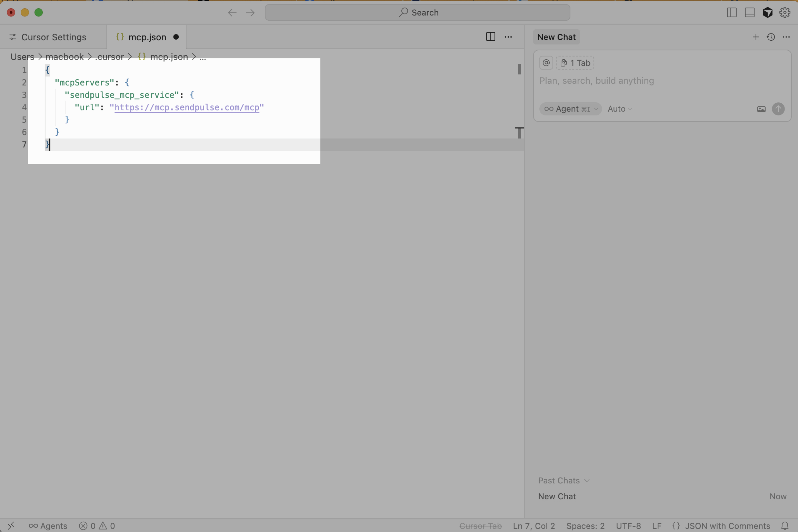Switch to the Cursor Settings tab

(x=53, y=37)
